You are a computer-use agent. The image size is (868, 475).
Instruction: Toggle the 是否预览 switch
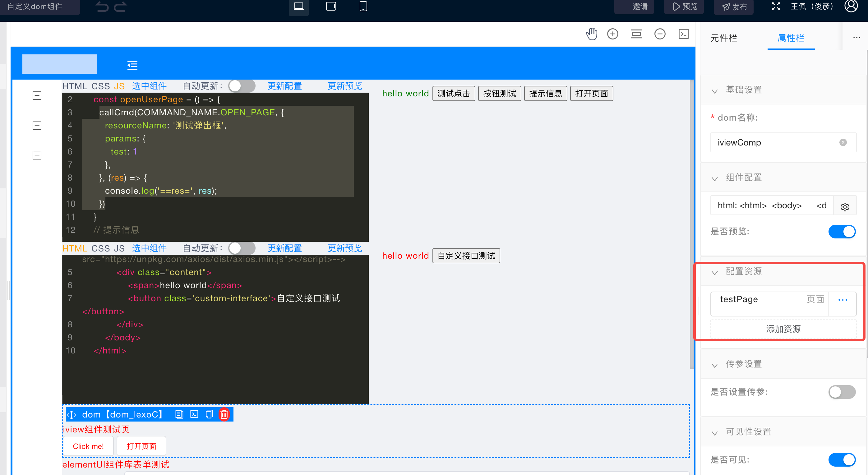point(842,231)
